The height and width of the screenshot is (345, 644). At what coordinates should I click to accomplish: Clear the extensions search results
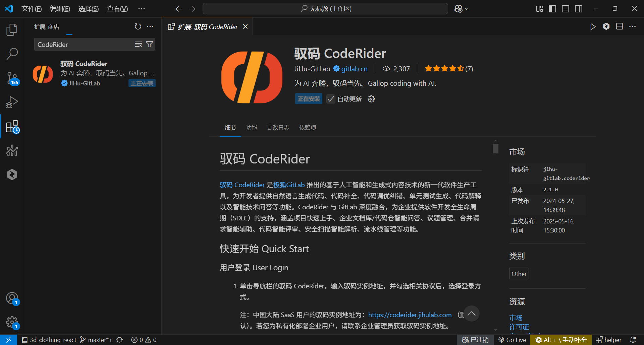[x=138, y=44]
